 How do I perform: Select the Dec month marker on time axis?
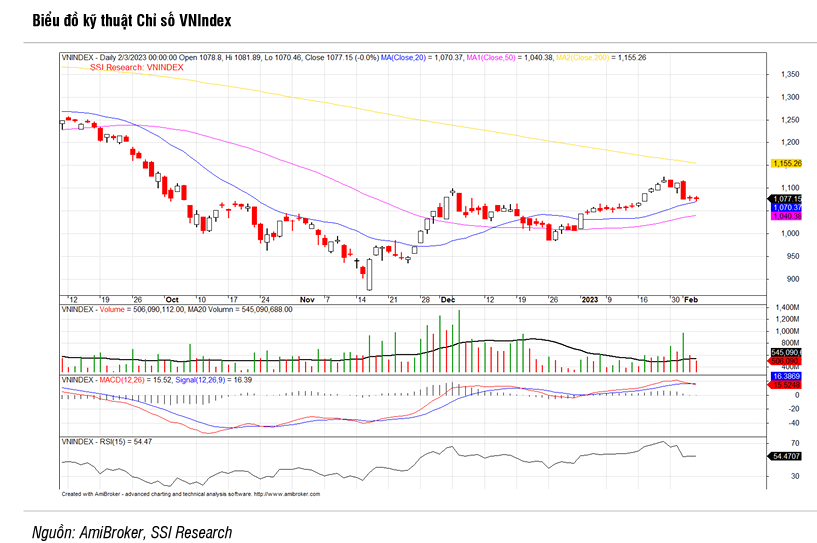(x=447, y=299)
